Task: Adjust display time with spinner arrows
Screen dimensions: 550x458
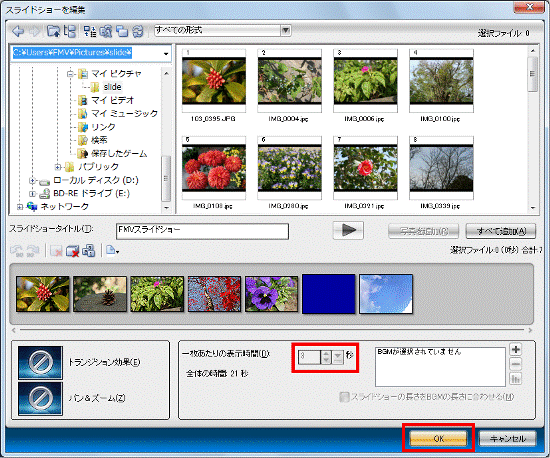Action: pos(326,357)
